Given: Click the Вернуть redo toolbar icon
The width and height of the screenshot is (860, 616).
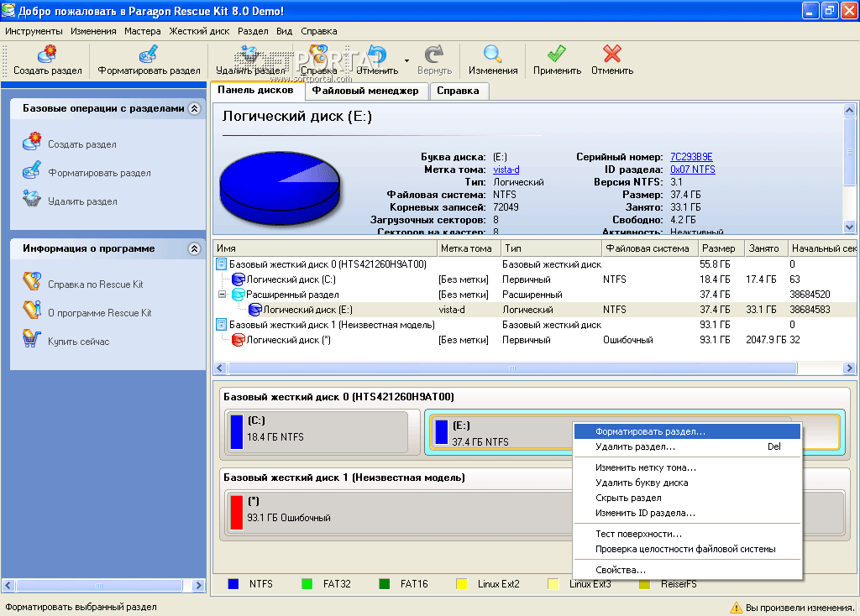Looking at the screenshot, I should click(434, 55).
